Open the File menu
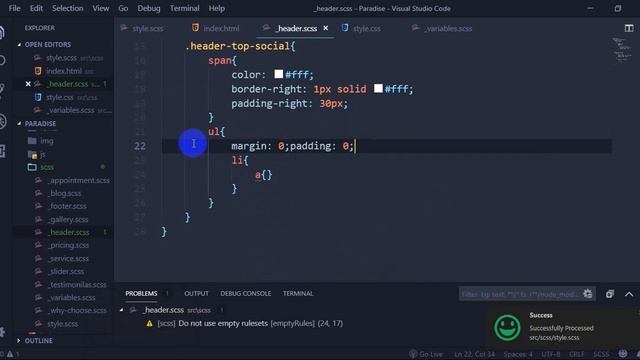The height and width of the screenshot is (360, 640). click(14, 8)
